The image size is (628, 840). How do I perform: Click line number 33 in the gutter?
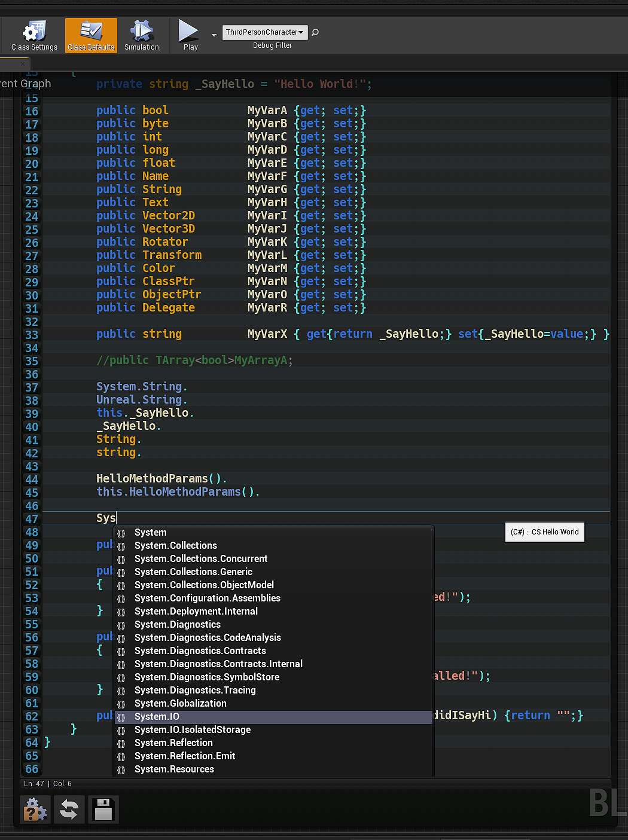32,335
